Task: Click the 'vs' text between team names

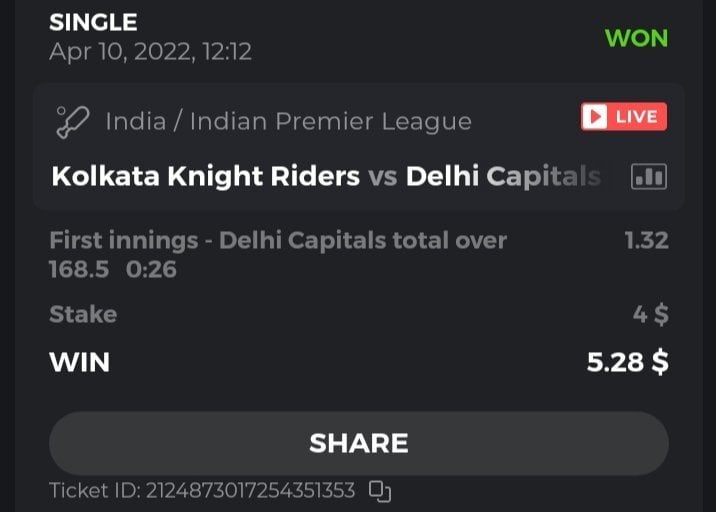Action: (x=382, y=177)
